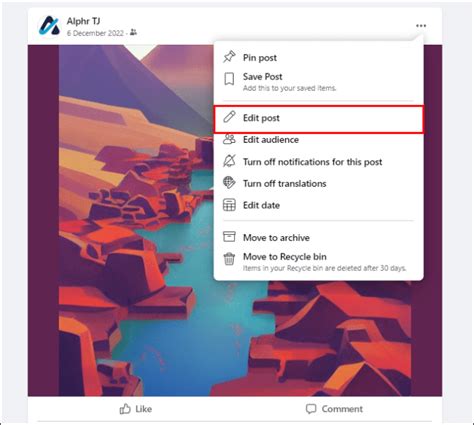Click the pushpin icon beside Pin post
This screenshot has width=474, height=425.
tap(229, 57)
